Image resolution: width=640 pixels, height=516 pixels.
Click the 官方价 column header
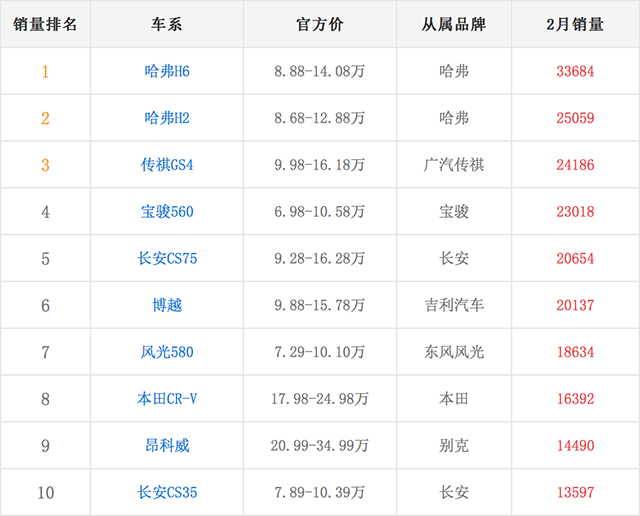click(x=320, y=25)
